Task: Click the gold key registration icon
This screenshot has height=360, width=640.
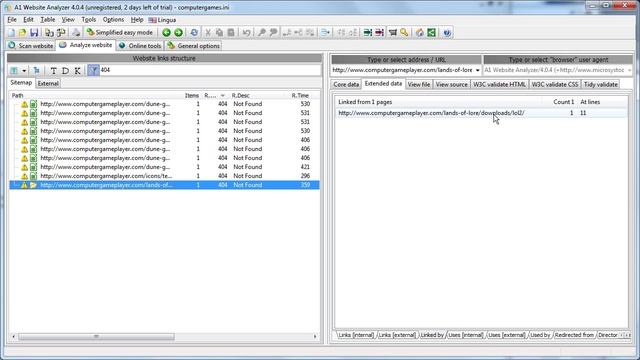Action: (404, 33)
